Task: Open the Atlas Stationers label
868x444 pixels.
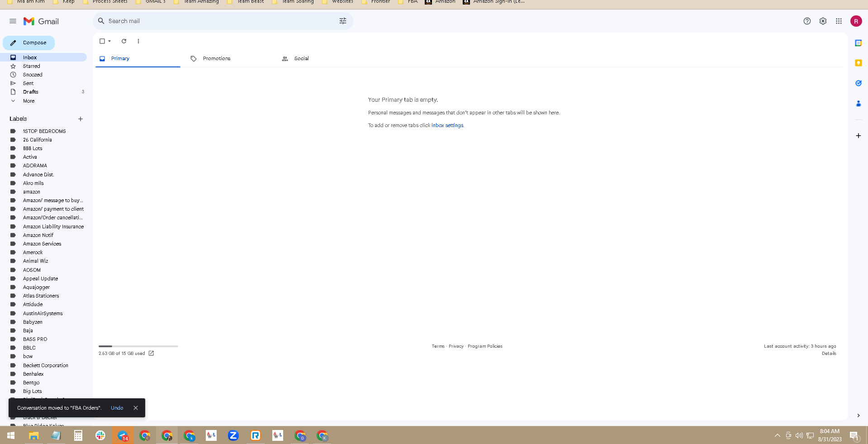Action: pyautogui.click(x=41, y=296)
